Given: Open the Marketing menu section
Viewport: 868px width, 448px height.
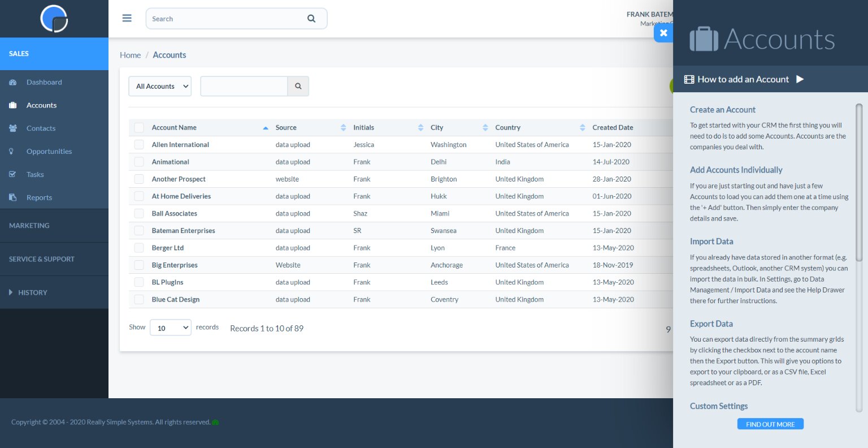Looking at the screenshot, I should [29, 226].
